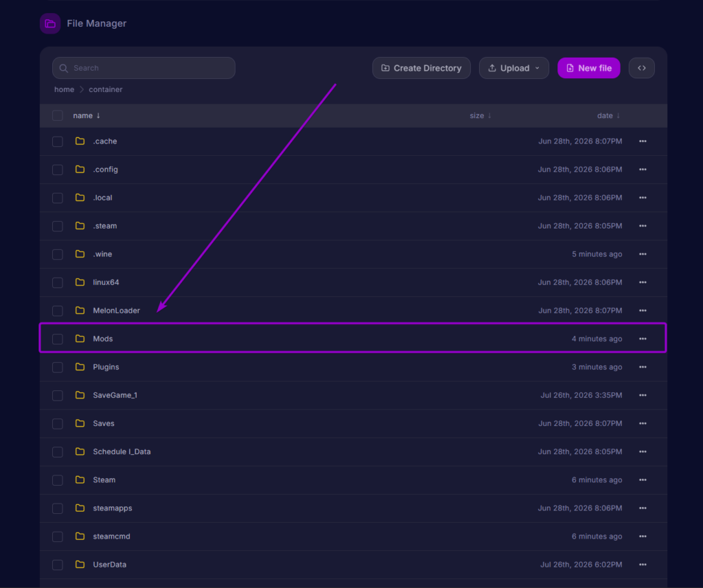Click the Plugins date '3 minutes ago'
The height and width of the screenshot is (588, 703).
[x=597, y=367]
